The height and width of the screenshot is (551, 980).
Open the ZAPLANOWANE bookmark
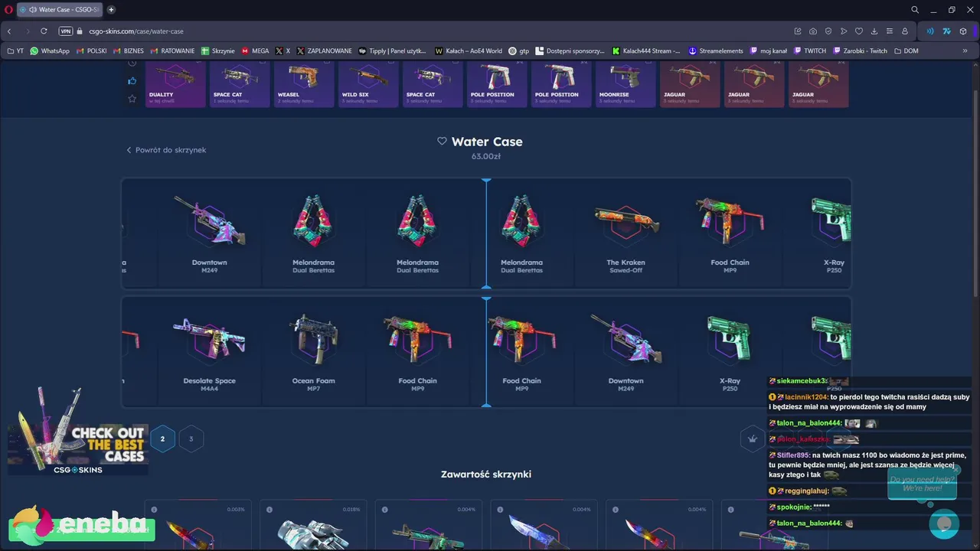coord(325,51)
